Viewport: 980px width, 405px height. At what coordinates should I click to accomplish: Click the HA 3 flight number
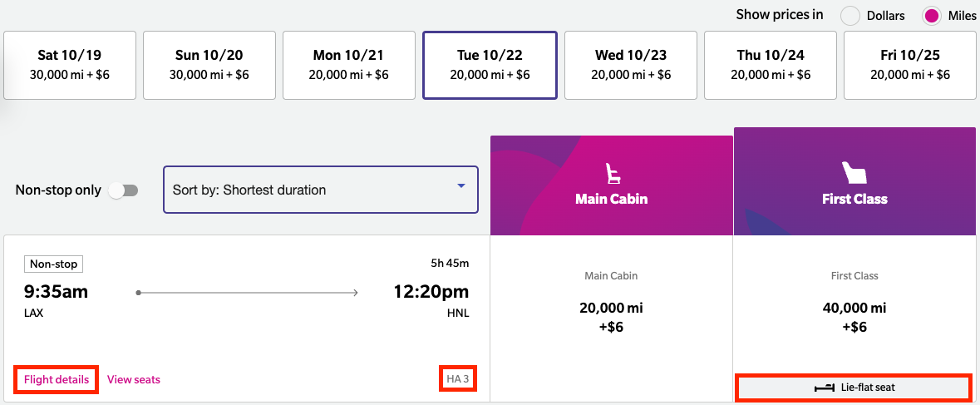pos(459,380)
